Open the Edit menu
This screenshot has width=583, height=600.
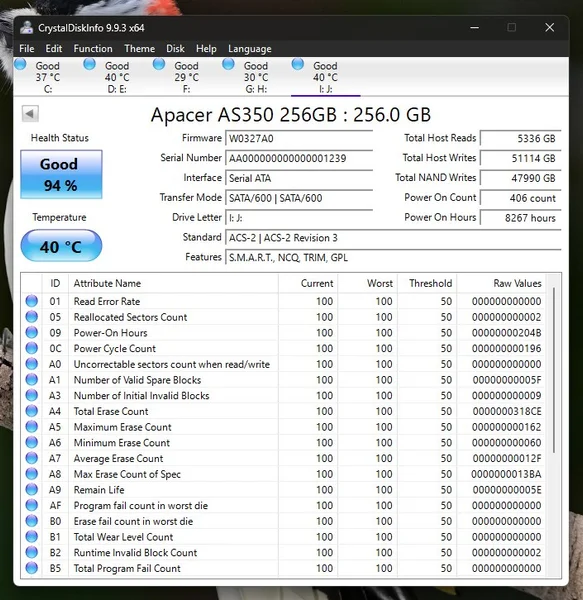(54, 49)
